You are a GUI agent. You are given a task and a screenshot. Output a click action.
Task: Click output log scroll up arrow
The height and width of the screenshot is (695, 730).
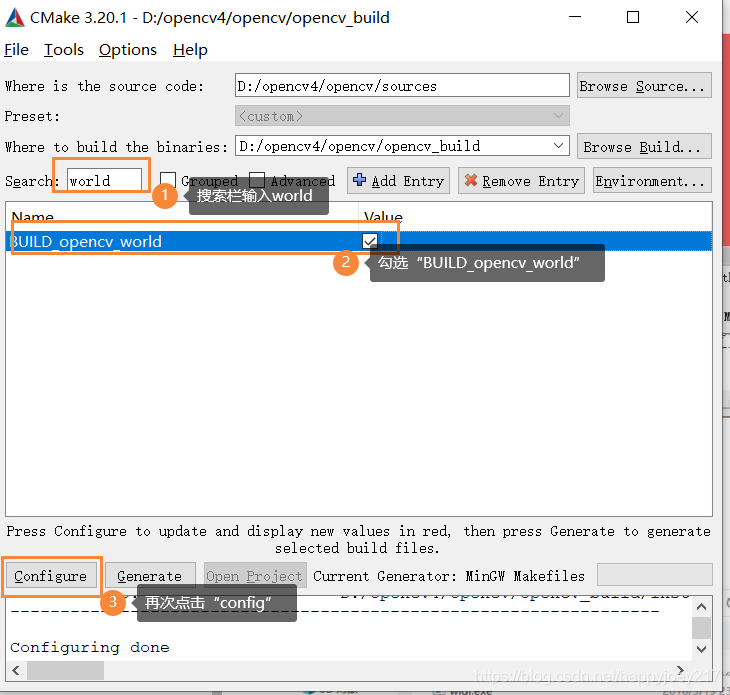(701, 607)
